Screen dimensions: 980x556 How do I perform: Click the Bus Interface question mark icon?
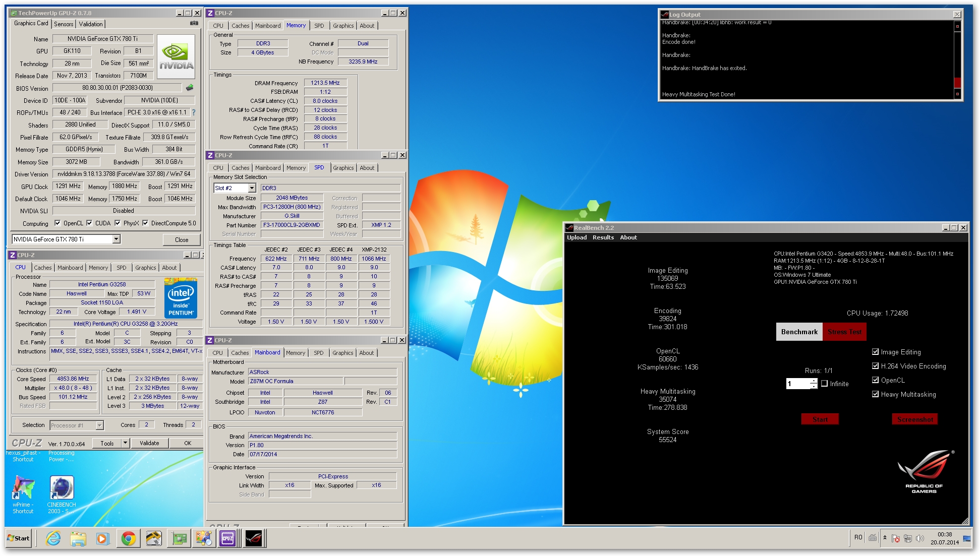(x=194, y=112)
